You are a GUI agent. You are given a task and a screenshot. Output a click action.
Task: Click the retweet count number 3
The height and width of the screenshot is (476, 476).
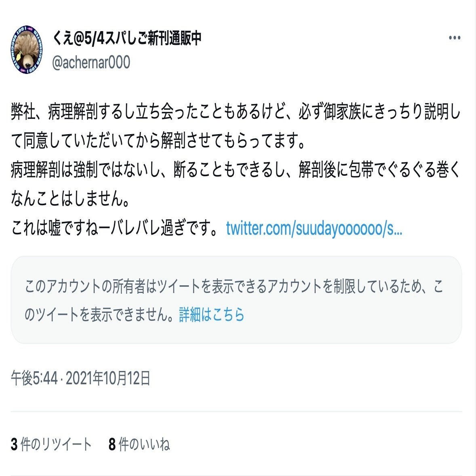click(x=14, y=444)
